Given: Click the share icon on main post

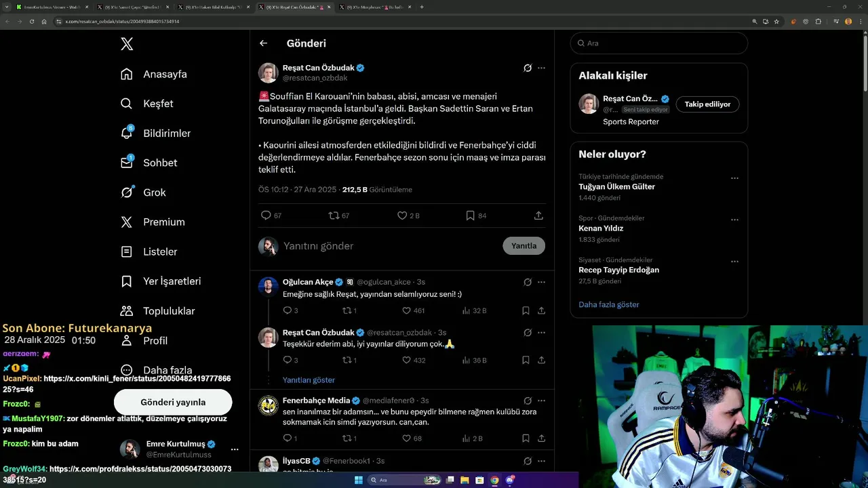Looking at the screenshot, I should click(x=538, y=216).
